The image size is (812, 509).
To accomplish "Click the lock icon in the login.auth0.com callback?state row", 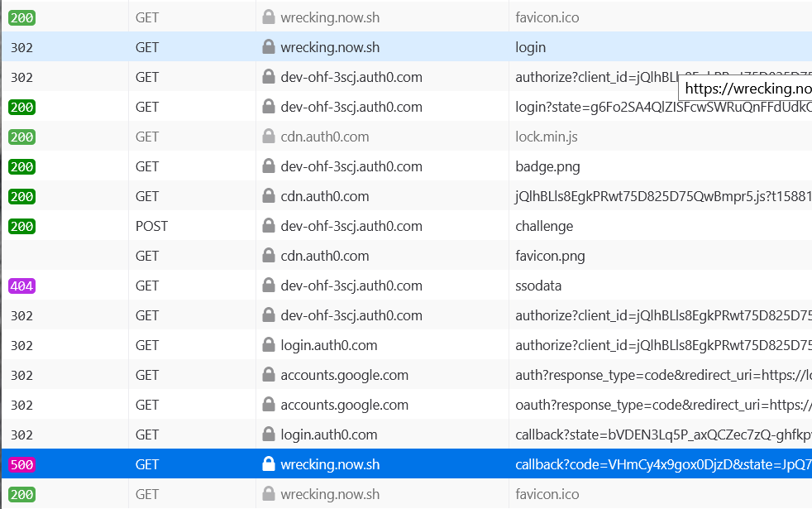I will pos(268,434).
